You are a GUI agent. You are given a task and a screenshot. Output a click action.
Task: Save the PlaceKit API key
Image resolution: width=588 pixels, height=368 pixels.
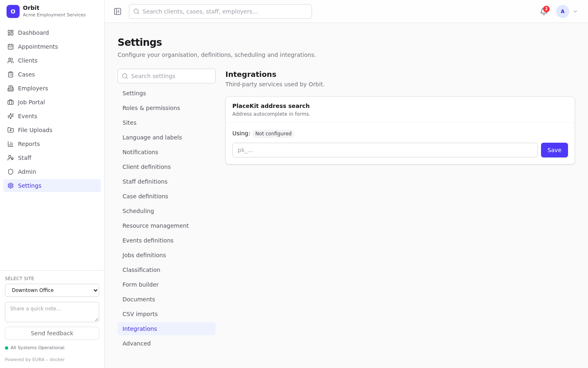tap(555, 150)
